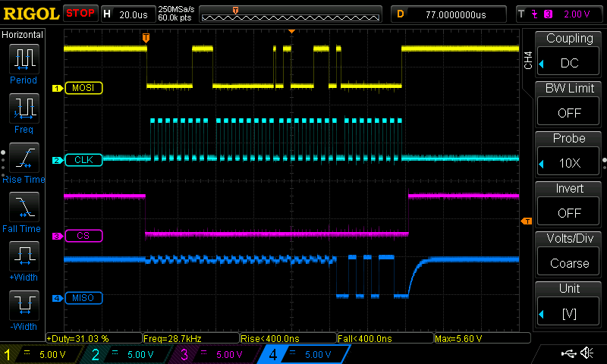Click channel 4 ground marker
Screen dimensions: 607x364
58,298
